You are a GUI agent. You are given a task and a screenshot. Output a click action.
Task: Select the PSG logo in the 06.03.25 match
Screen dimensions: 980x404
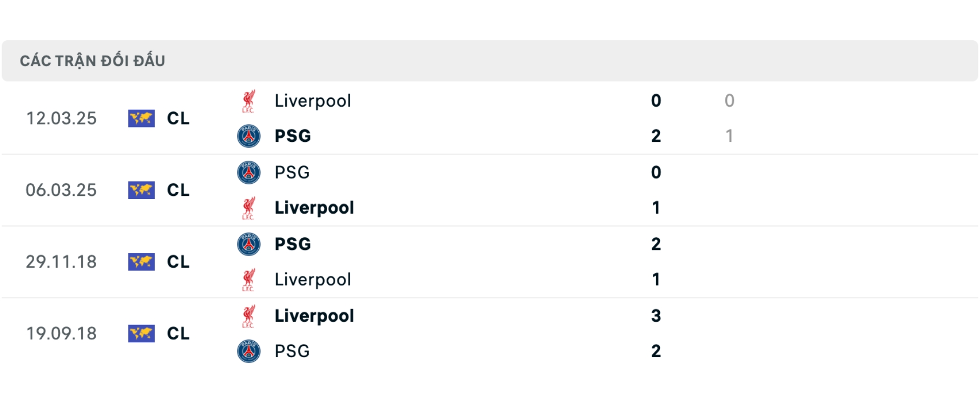[x=249, y=172]
